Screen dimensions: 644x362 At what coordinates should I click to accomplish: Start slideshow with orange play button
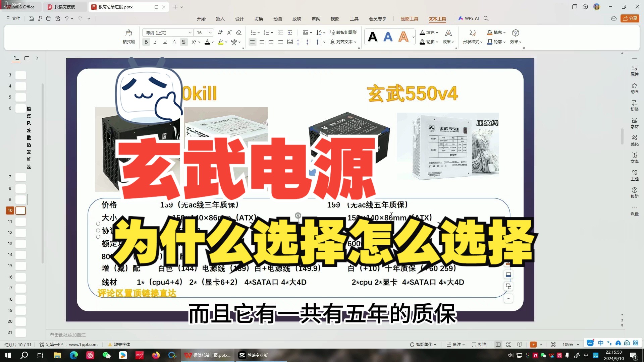(x=533, y=345)
